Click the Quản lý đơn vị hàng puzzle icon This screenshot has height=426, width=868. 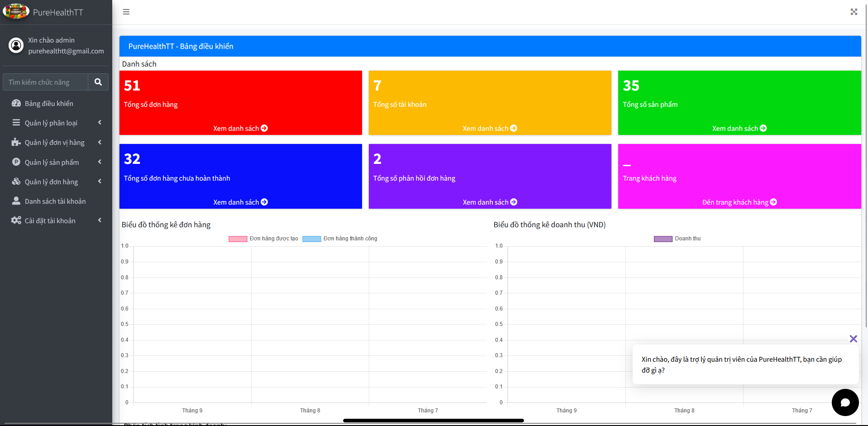tap(16, 142)
